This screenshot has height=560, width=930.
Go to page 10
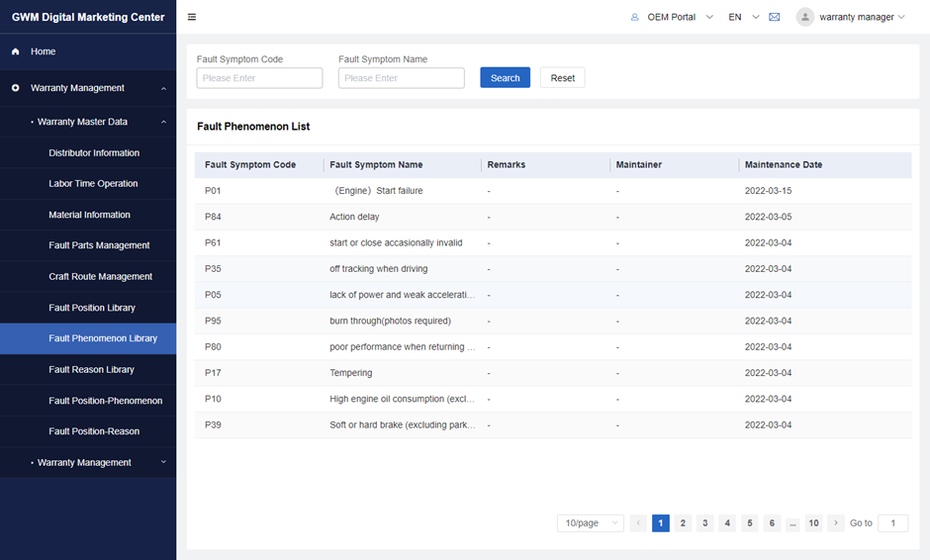click(x=813, y=522)
